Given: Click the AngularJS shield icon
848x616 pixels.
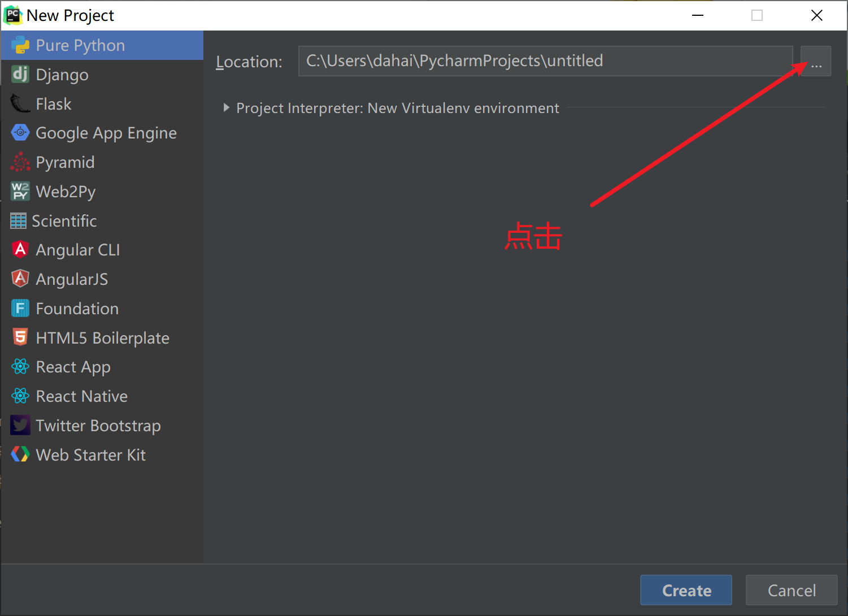Looking at the screenshot, I should (20, 279).
